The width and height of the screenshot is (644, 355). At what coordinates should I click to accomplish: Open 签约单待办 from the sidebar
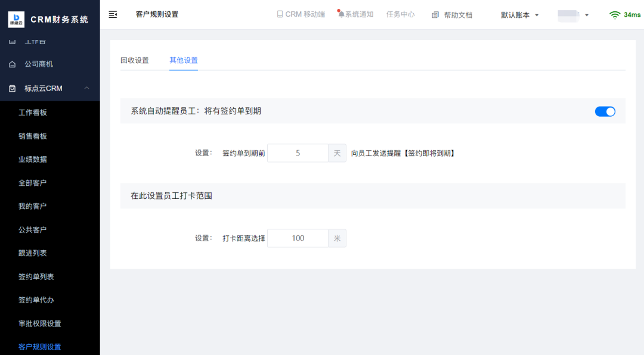(x=34, y=300)
